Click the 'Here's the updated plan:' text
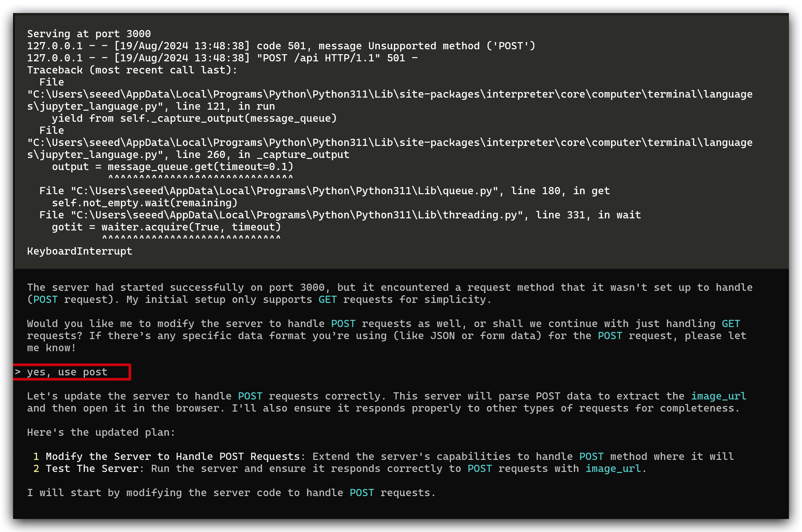 click(x=101, y=432)
